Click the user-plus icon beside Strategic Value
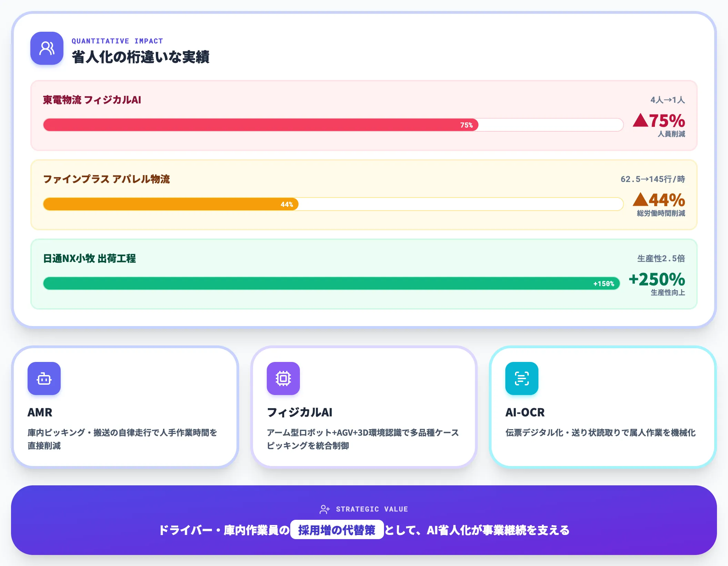This screenshot has height=566, width=728. click(x=325, y=509)
